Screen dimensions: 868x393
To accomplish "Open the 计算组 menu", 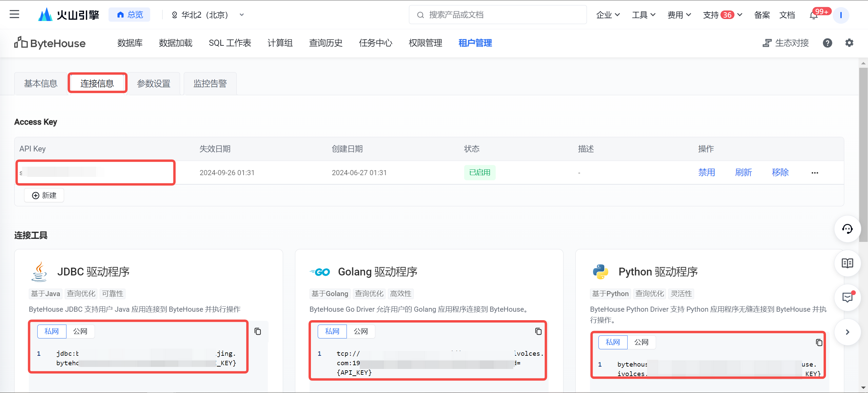I will pyautogui.click(x=280, y=43).
